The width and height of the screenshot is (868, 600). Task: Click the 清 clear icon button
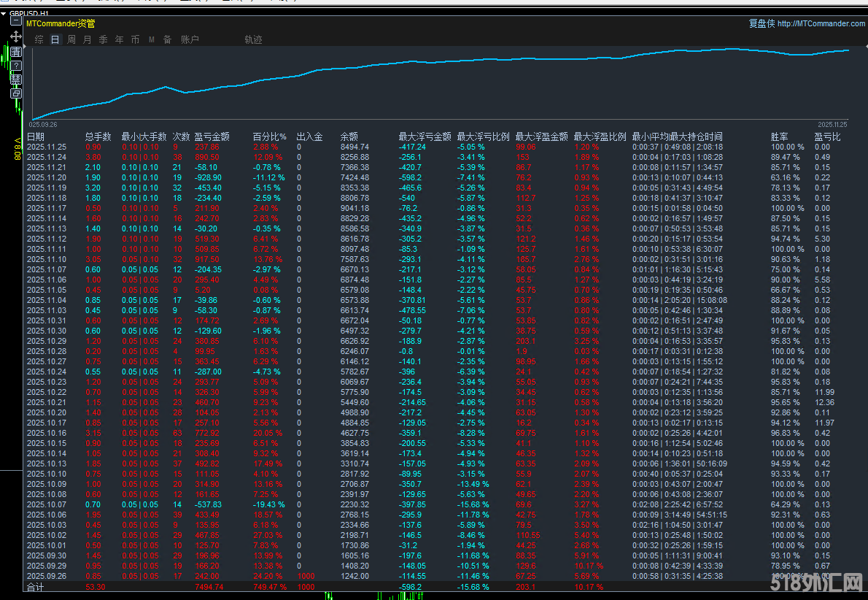(x=15, y=52)
